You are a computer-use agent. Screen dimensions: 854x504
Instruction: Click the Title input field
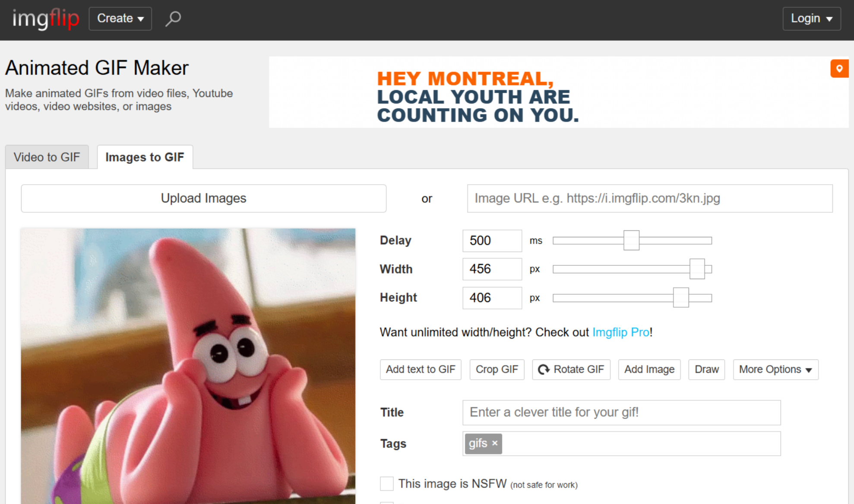621,413
